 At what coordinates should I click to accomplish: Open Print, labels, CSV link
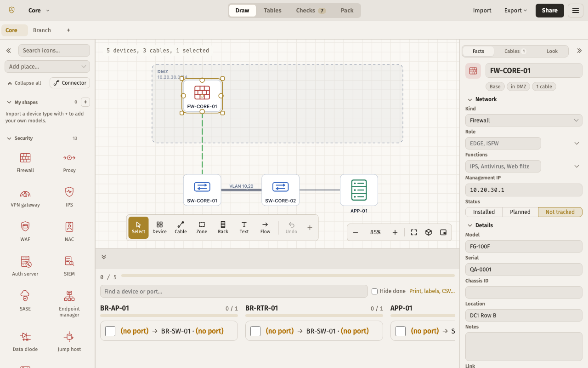(x=432, y=291)
